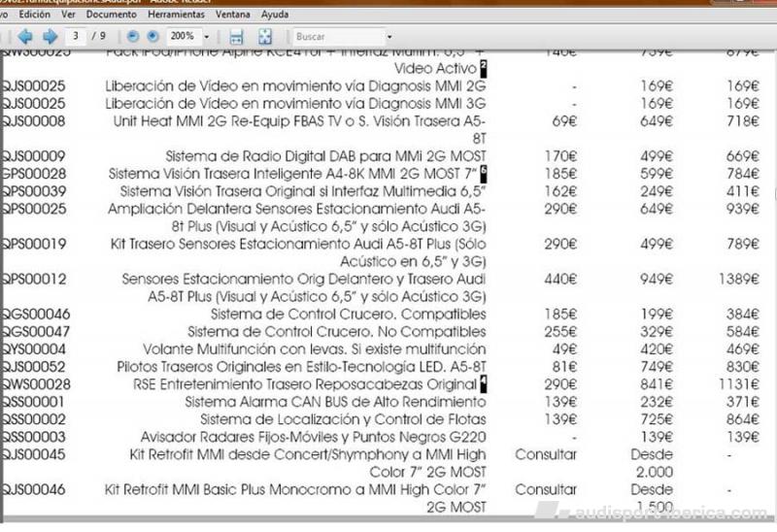This screenshot has height=532, width=777.
Task: Open the Edición menu
Action: pyautogui.click(x=35, y=15)
